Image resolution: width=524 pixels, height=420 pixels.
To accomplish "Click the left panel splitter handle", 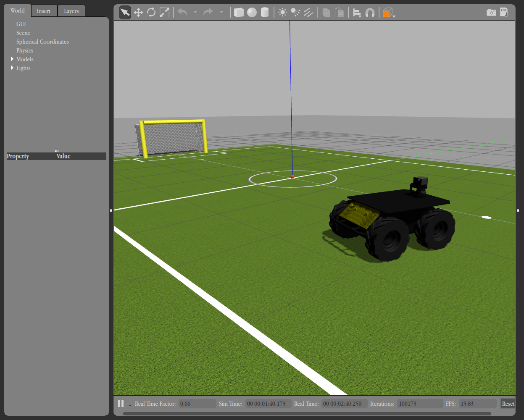I will pos(111,210).
